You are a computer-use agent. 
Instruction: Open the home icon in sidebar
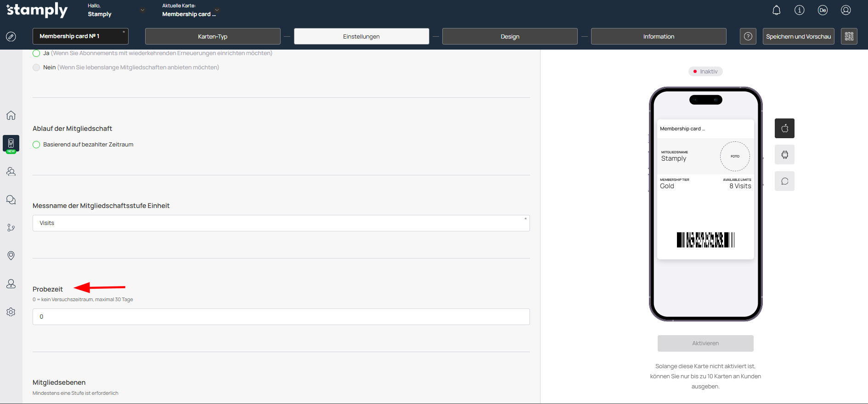click(11, 115)
